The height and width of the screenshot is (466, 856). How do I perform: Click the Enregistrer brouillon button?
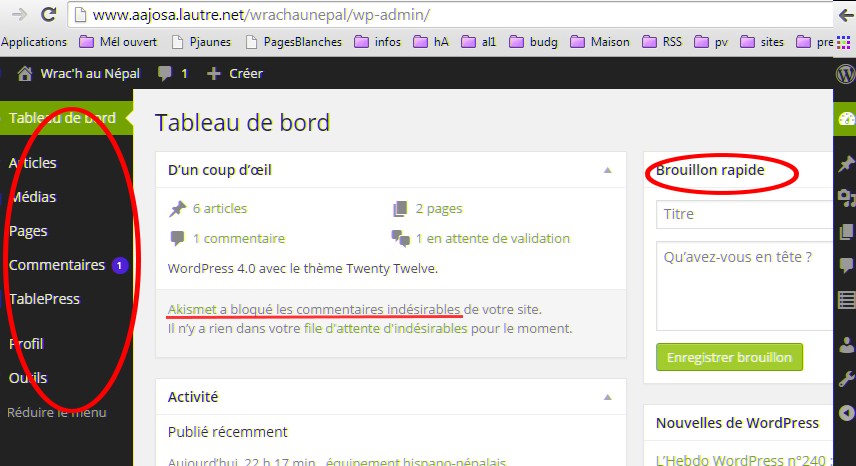point(729,357)
